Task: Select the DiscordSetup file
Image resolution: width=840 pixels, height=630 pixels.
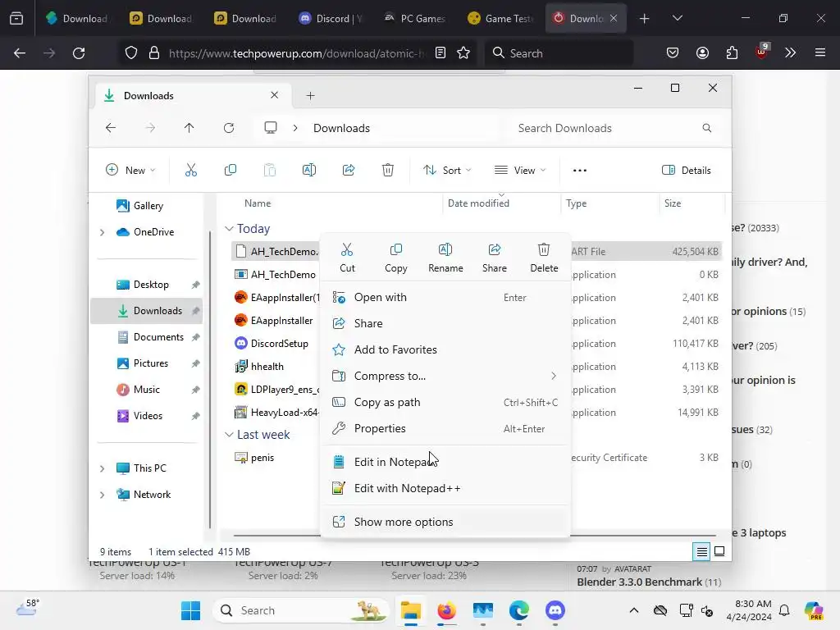Action: (x=279, y=344)
